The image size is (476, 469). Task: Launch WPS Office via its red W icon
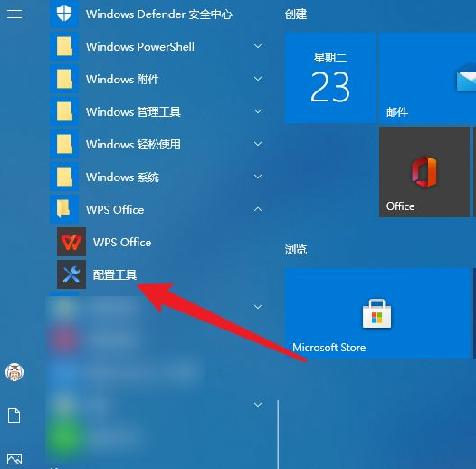tap(71, 242)
